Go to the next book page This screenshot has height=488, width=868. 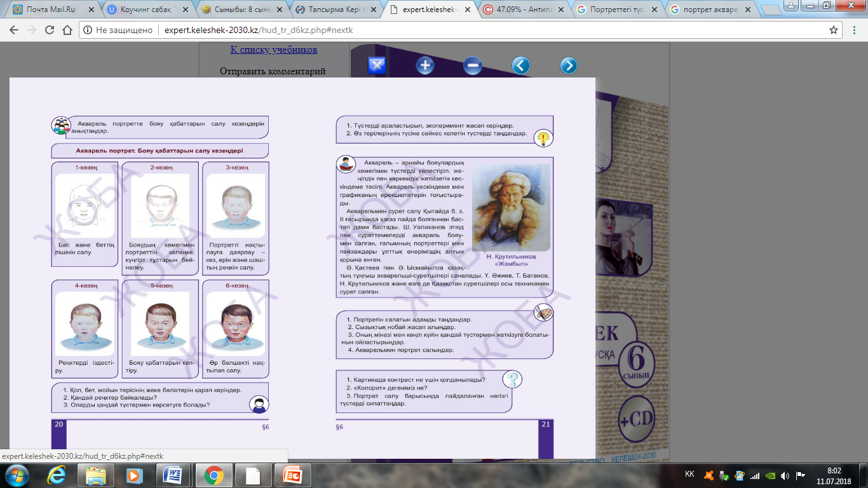click(x=569, y=65)
